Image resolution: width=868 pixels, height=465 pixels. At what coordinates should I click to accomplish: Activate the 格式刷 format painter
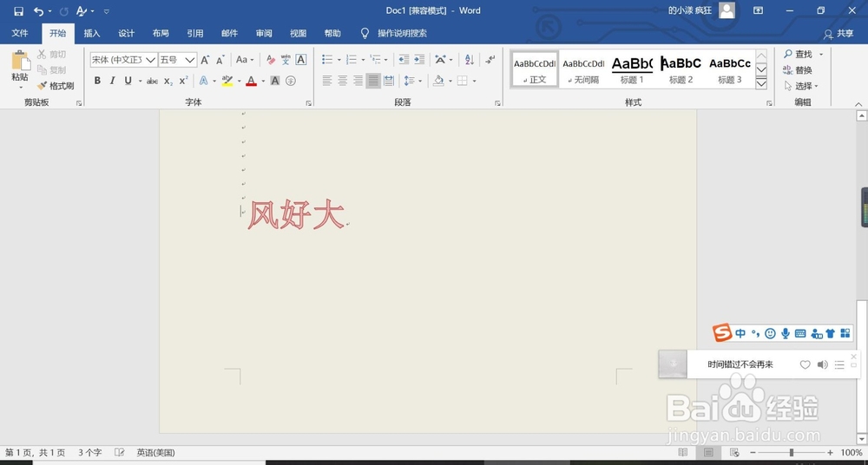click(x=56, y=86)
